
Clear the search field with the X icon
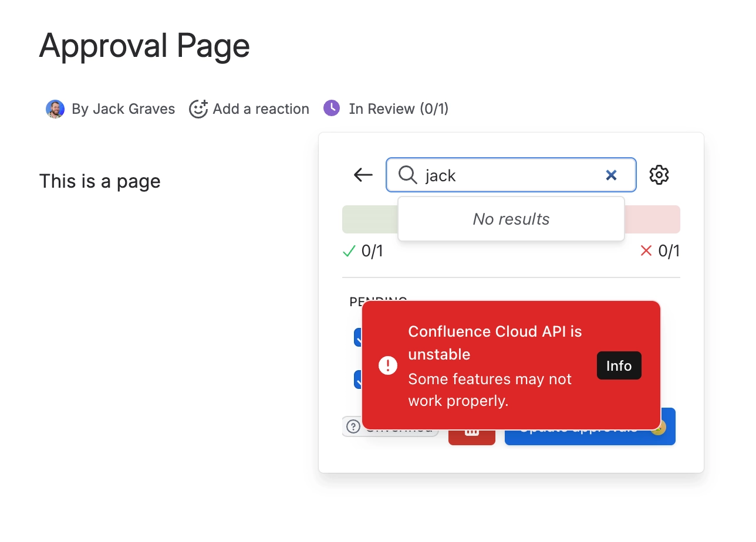pos(611,174)
